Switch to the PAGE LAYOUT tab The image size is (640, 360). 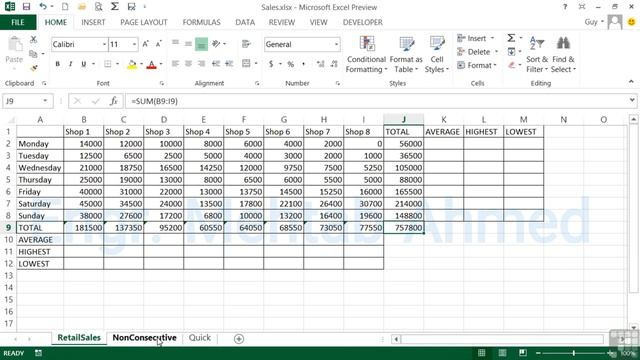144,22
